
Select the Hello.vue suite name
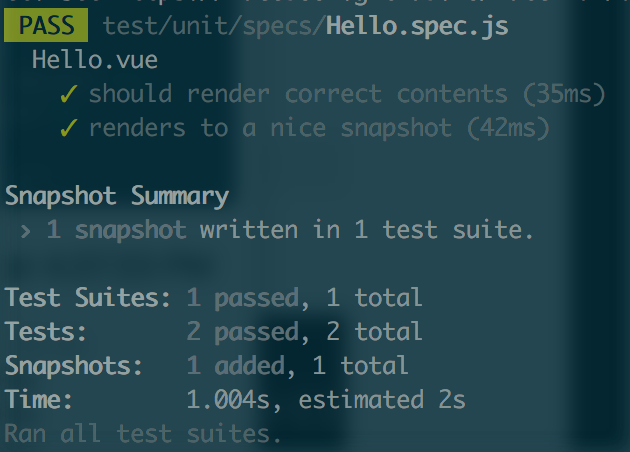click(x=94, y=60)
